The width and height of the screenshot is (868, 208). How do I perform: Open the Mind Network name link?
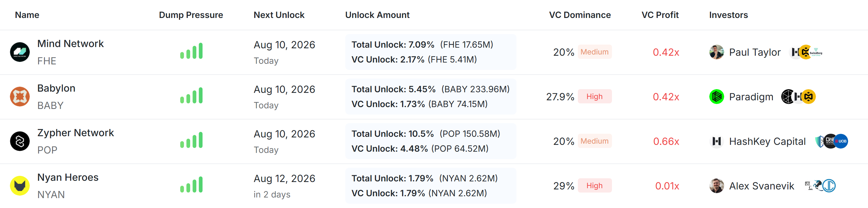pyautogui.click(x=70, y=44)
